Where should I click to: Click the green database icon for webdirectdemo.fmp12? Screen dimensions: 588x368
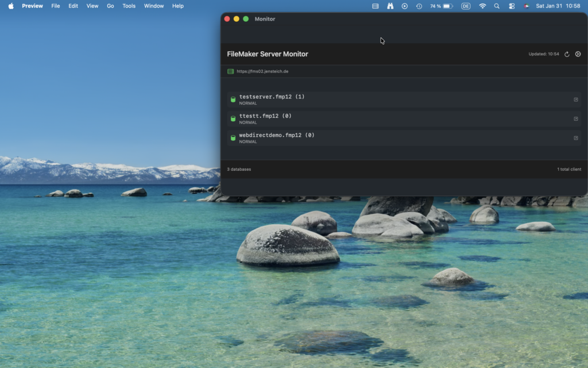(233, 138)
